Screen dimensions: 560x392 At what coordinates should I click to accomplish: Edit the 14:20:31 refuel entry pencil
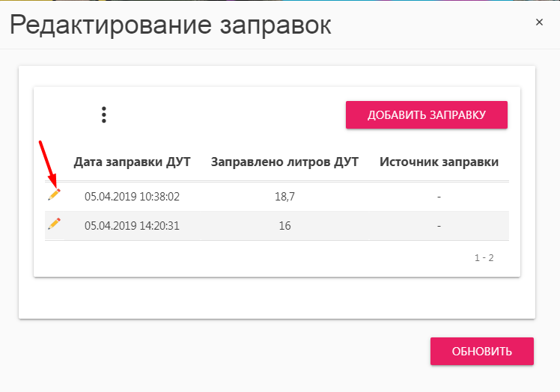point(55,224)
